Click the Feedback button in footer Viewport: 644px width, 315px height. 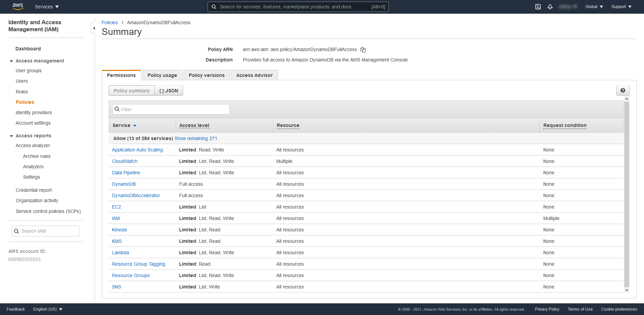click(16, 309)
